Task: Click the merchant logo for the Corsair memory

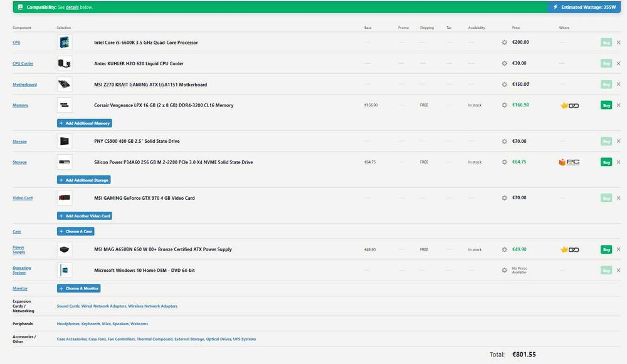Action: tap(569, 105)
